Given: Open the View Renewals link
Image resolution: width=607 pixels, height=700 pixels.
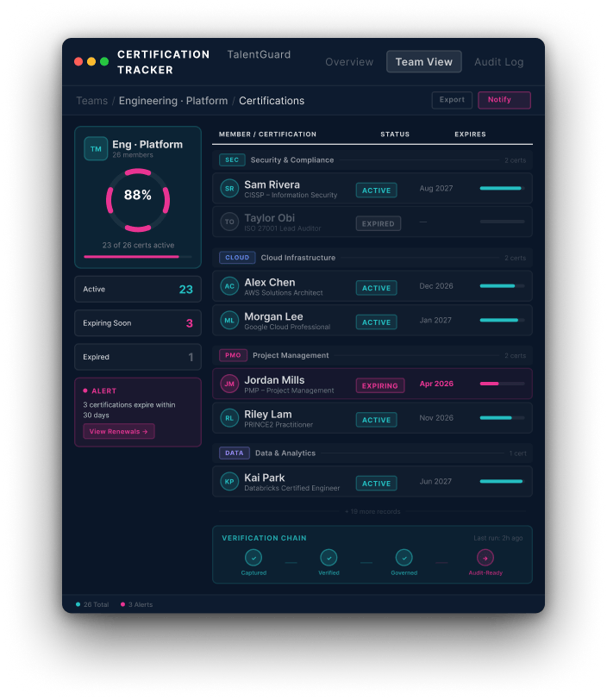Looking at the screenshot, I should coord(119,431).
